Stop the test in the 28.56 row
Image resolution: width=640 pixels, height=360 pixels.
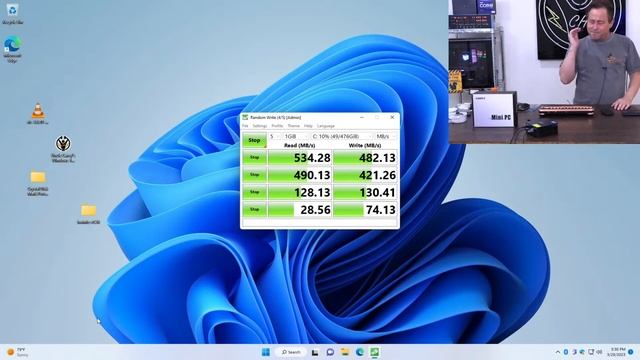tap(254, 209)
